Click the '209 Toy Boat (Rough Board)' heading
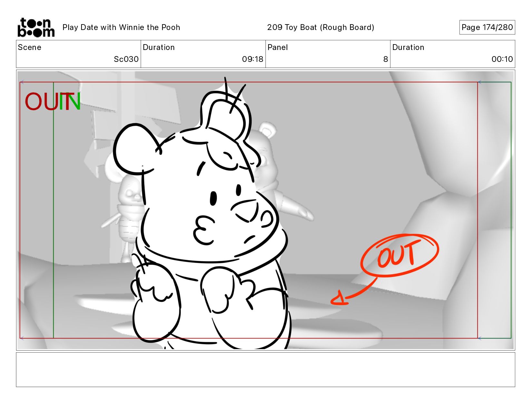This screenshot has width=532, height=411. [320, 27]
